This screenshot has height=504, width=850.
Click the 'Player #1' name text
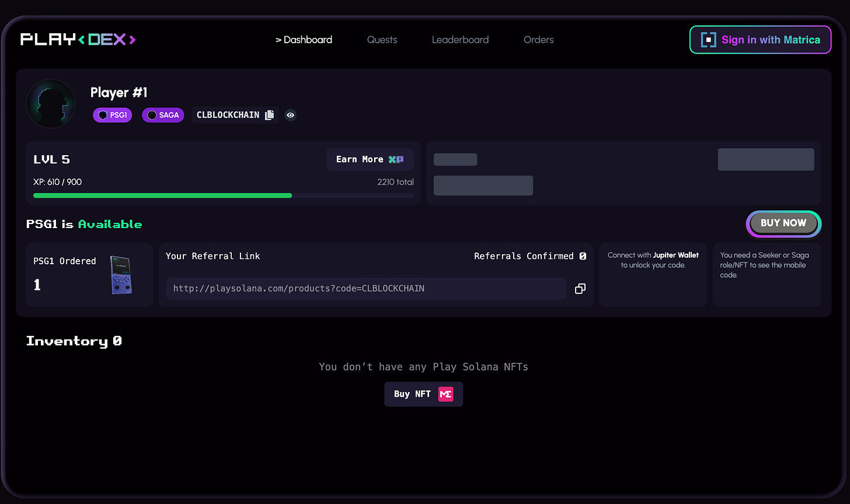(119, 92)
